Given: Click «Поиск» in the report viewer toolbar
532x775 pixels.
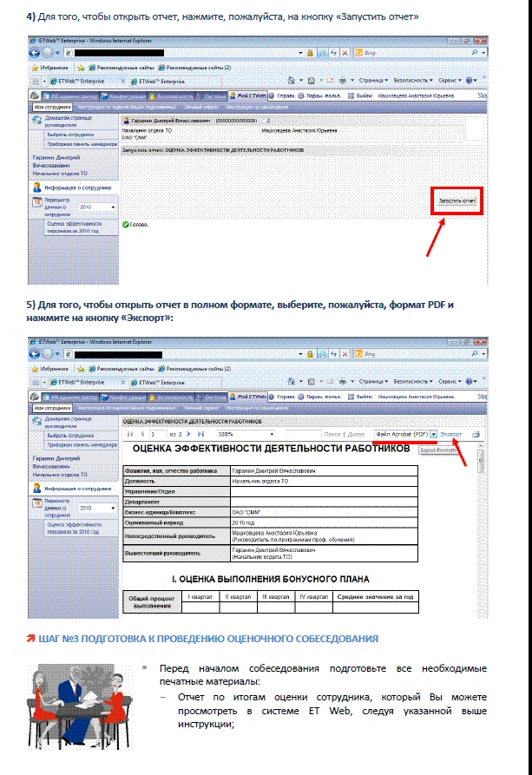Looking at the screenshot, I should pyautogui.click(x=332, y=434).
